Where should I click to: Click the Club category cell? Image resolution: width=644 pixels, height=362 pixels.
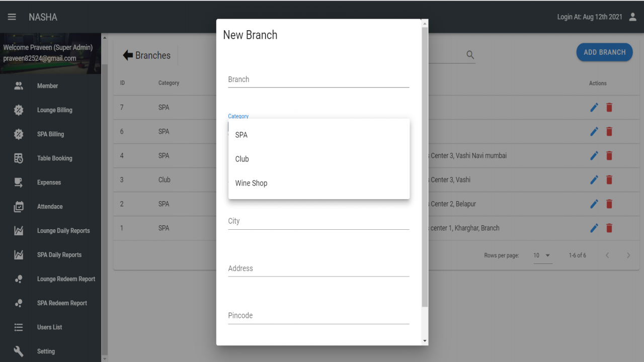point(165,179)
